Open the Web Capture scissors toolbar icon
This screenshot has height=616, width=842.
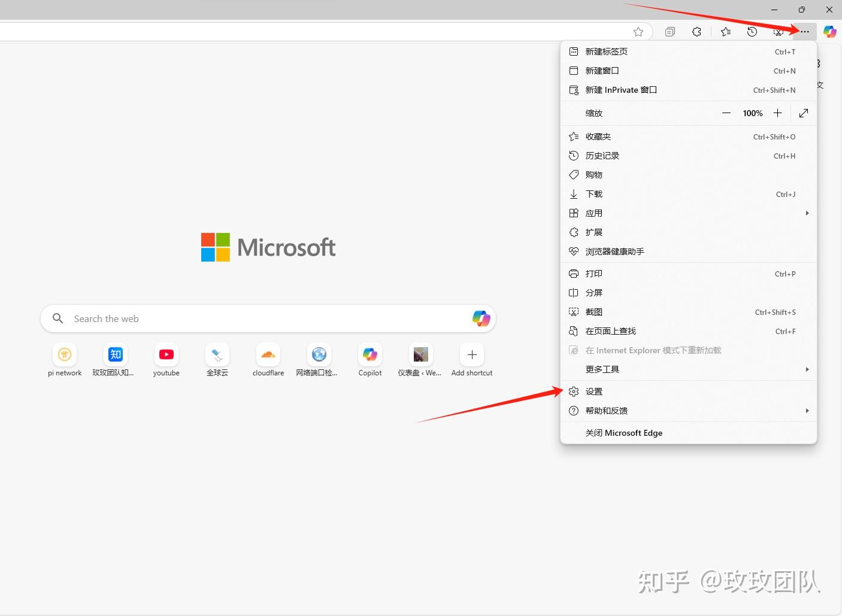(777, 31)
